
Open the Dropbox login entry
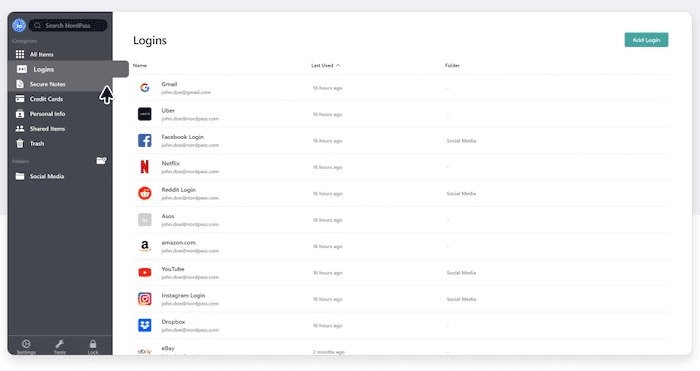pyautogui.click(x=402, y=325)
